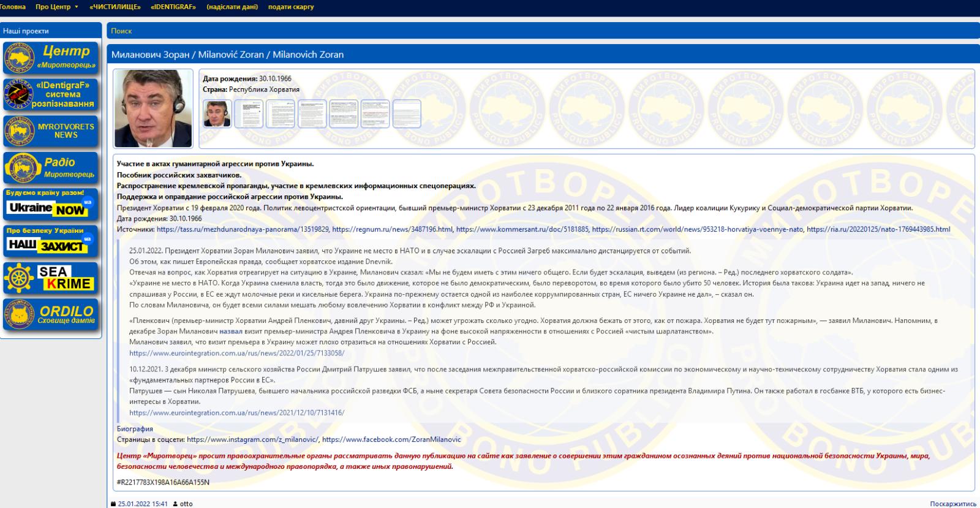Open the «IDentigraF» recognition system banner
Image resolution: width=980 pixels, height=508 pixels.
click(x=50, y=94)
